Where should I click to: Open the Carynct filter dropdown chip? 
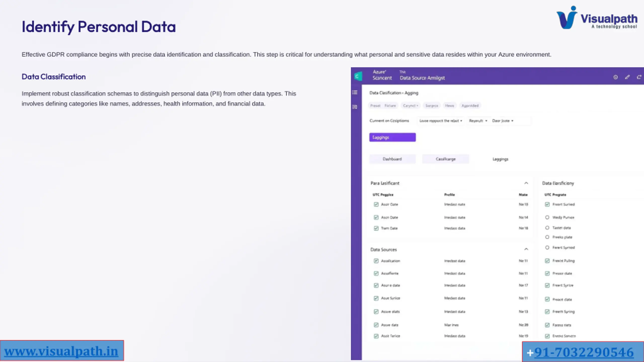click(x=411, y=106)
